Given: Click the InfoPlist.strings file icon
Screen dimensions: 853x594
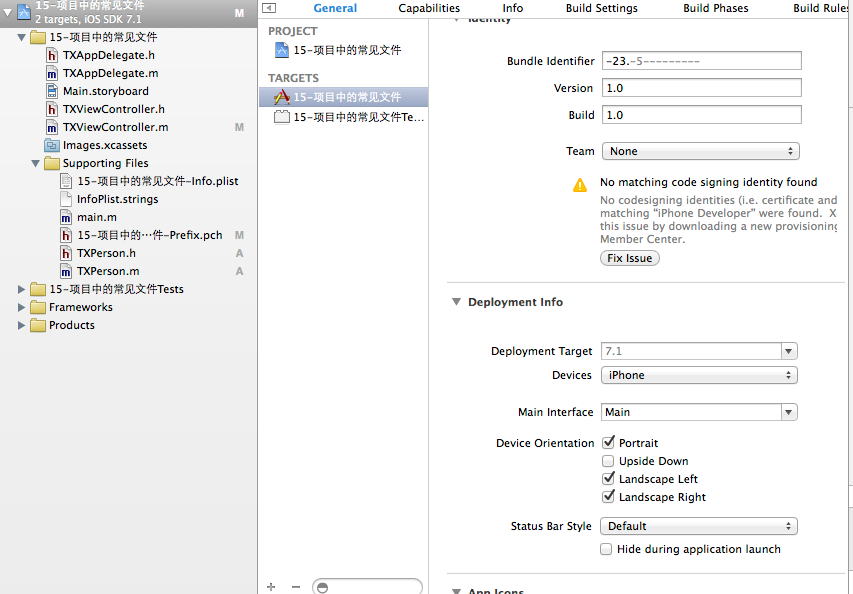Looking at the screenshot, I should click(x=66, y=199).
